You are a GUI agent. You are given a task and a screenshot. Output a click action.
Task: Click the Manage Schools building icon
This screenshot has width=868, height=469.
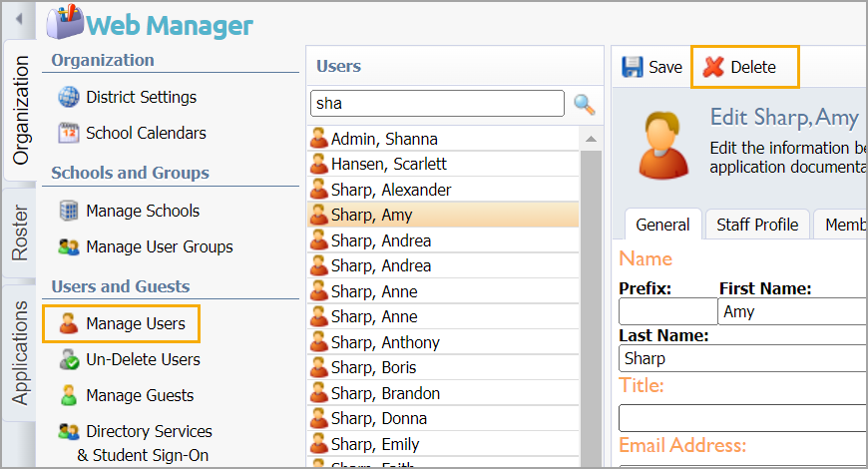click(69, 211)
